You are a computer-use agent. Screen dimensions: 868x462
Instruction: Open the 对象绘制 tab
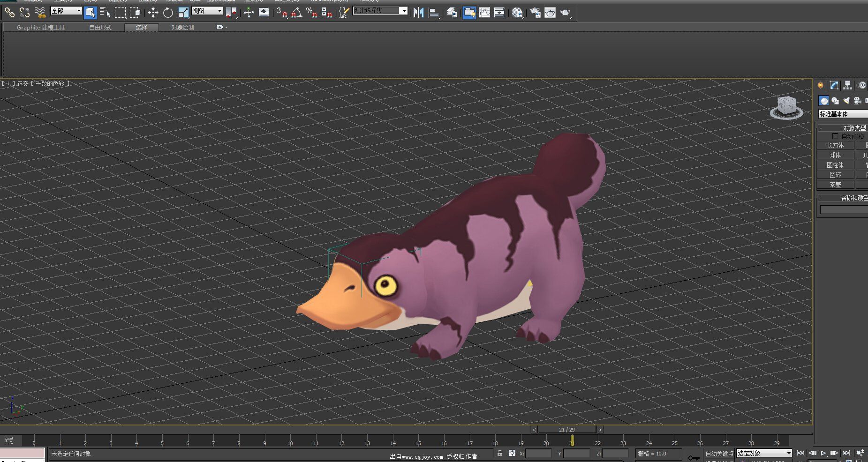pos(182,28)
